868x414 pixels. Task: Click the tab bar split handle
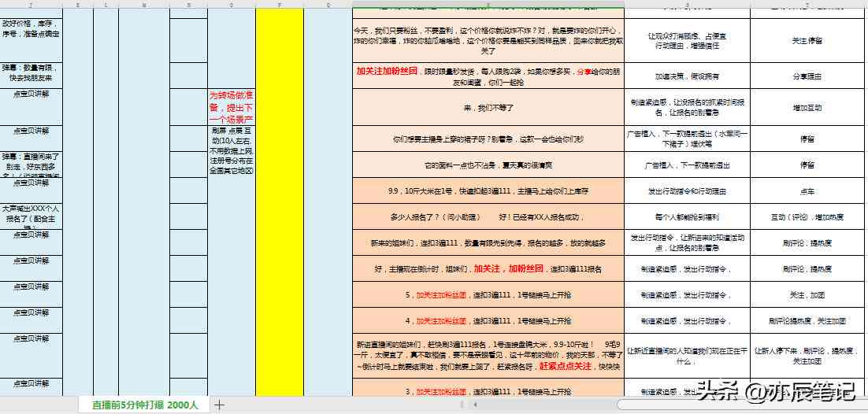point(462,405)
